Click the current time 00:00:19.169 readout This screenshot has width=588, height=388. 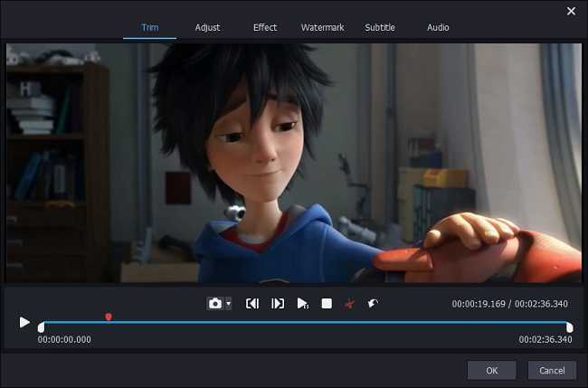(479, 304)
